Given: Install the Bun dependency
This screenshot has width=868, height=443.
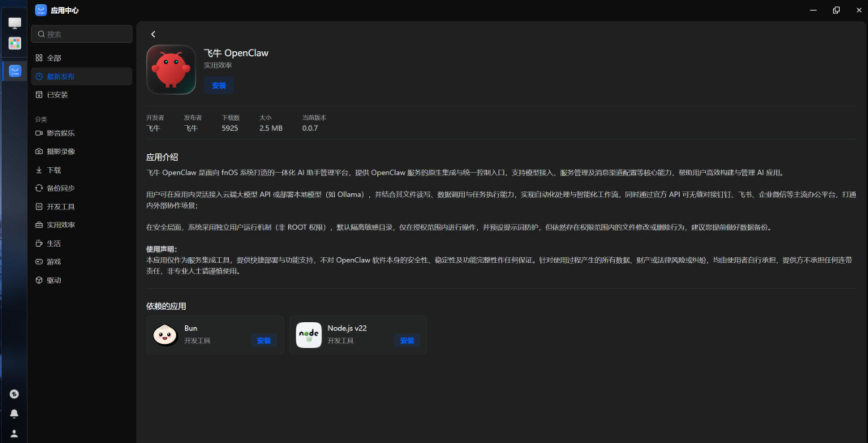Looking at the screenshot, I should click(264, 340).
